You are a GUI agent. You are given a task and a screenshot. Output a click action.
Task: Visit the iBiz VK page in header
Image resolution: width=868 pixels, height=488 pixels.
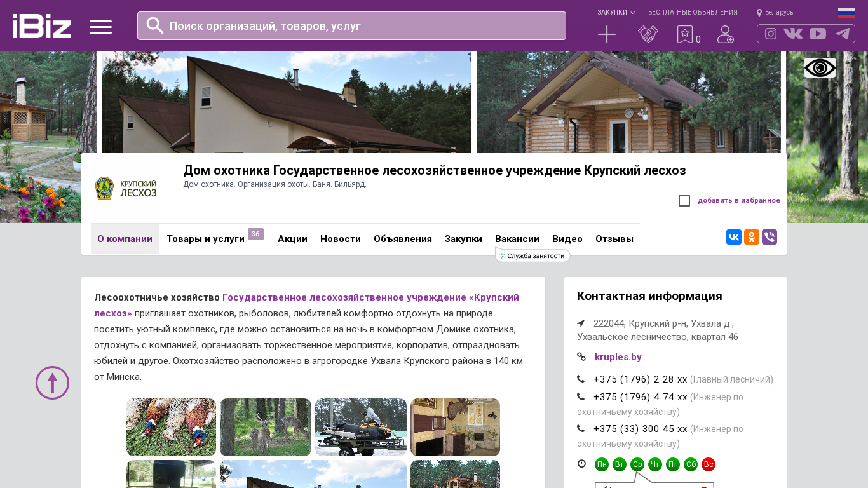coord(793,34)
